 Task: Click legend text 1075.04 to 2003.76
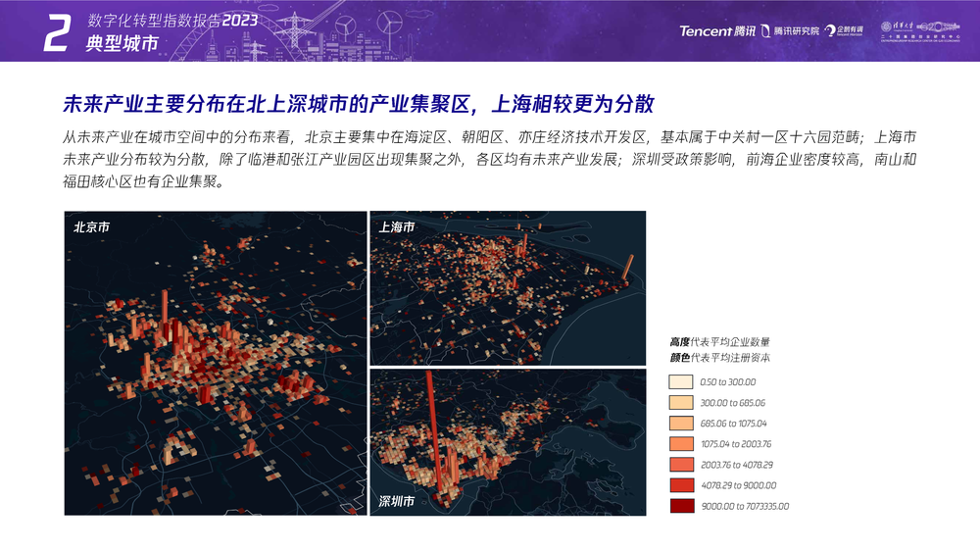[x=736, y=444]
